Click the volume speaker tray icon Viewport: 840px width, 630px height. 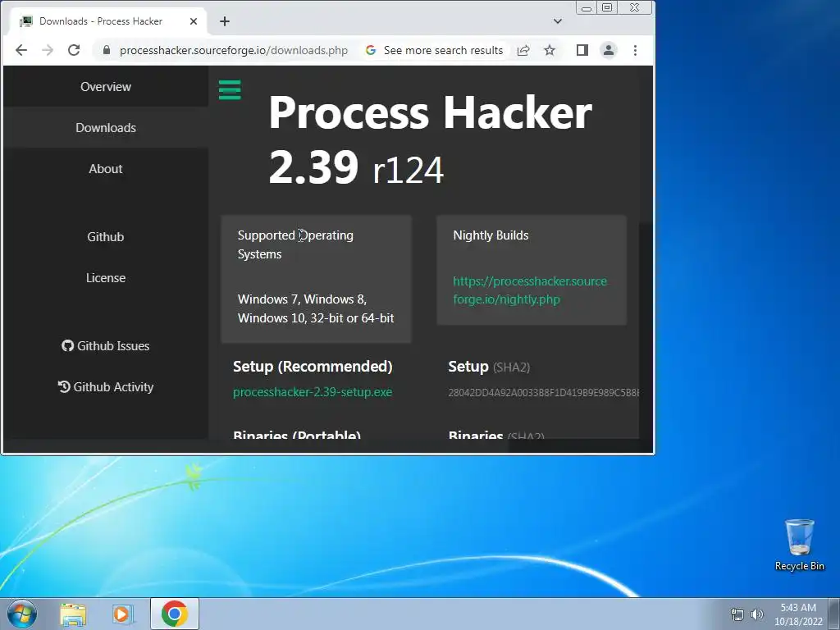coord(756,614)
